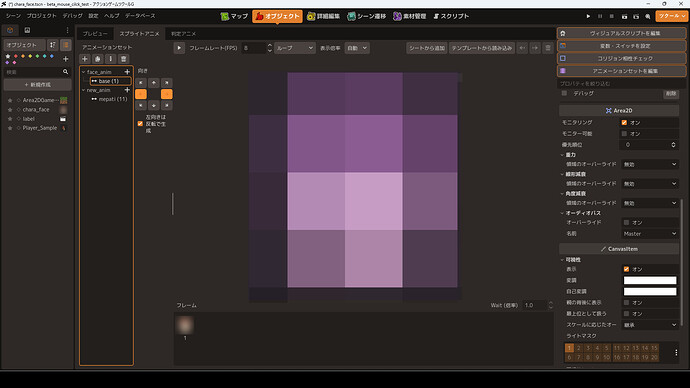Toggle the モニター可能 checkbox

click(x=624, y=133)
